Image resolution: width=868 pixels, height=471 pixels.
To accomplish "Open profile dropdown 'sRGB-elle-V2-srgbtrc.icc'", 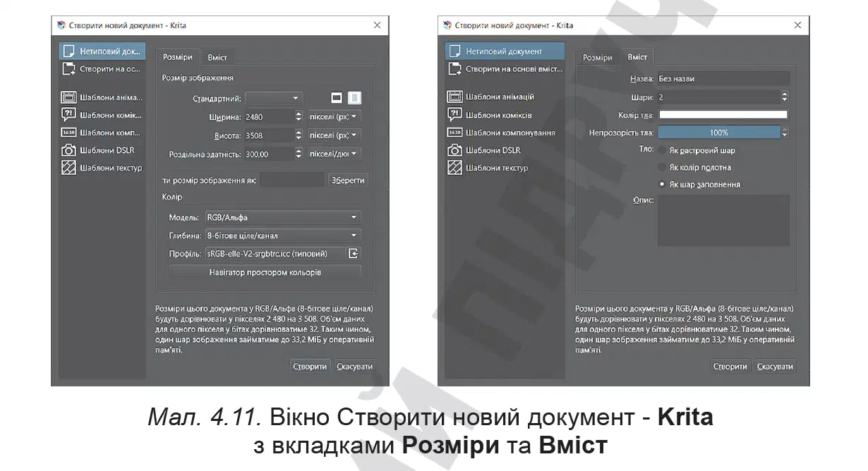I will point(275,253).
